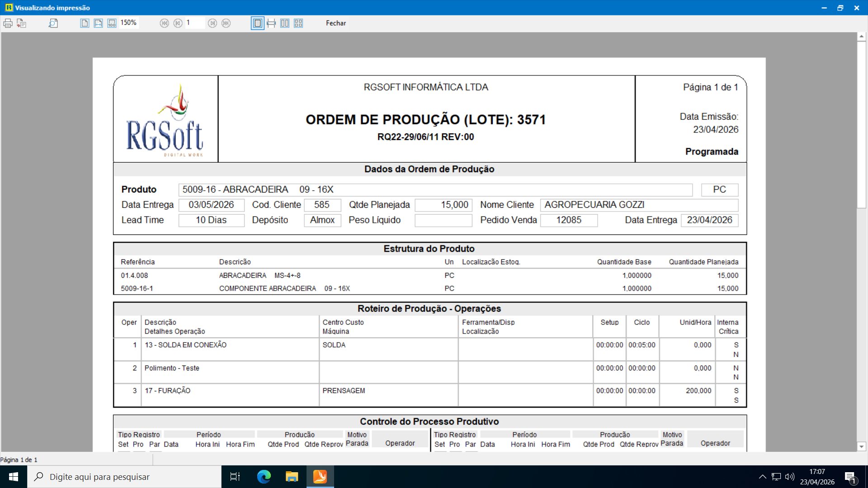Click the vertical scrollbar thumb
The image size is (868, 488).
pos(862,124)
